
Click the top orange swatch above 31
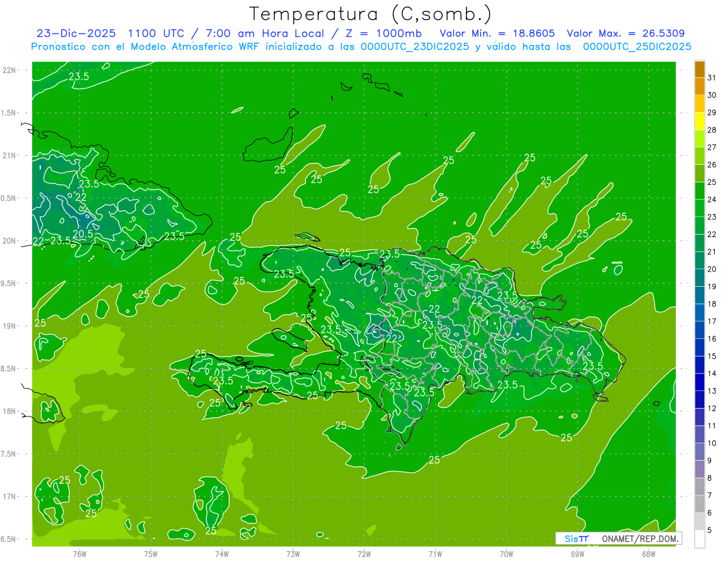tap(699, 69)
